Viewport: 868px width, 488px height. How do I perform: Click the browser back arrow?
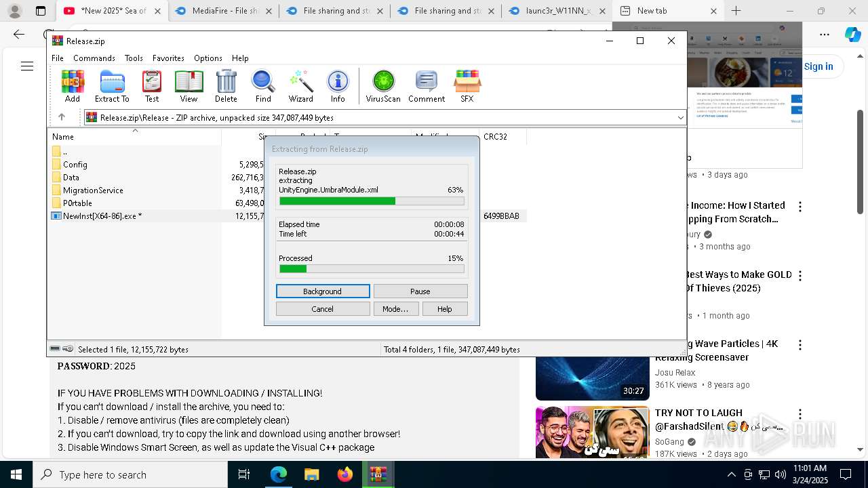pyautogui.click(x=19, y=35)
